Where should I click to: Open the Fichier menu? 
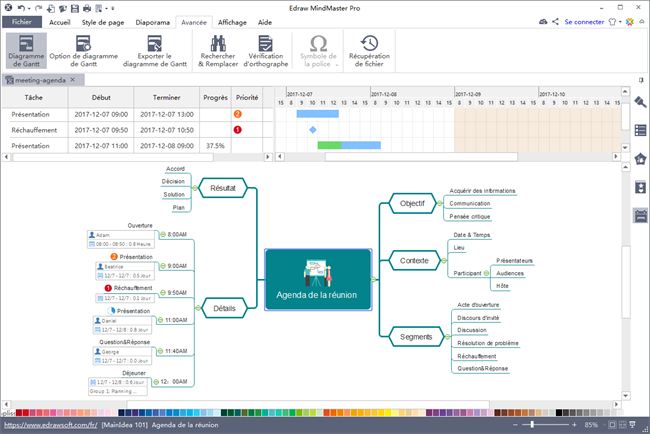(x=22, y=22)
